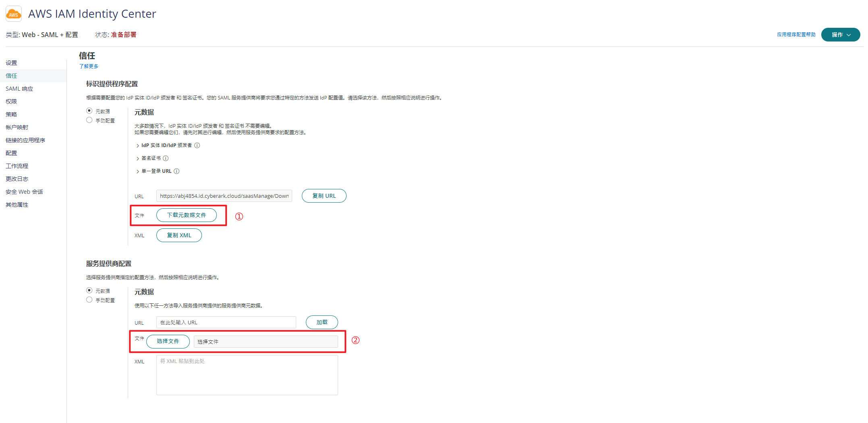The image size is (868, 423).
Task: Open 权限 in the sidebar
Action: (11, 102)
